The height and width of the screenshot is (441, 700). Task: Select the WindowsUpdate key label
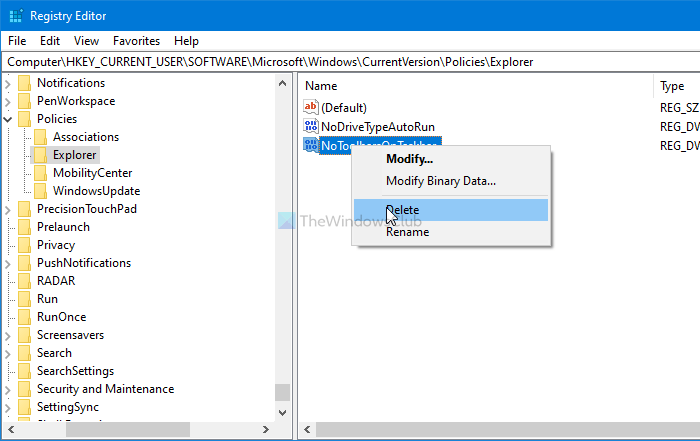tap(96, 191)
